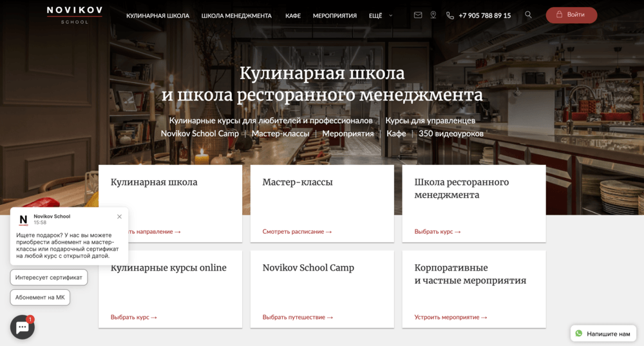Open the chat widget bubble icon
The width and height of the screenshot is (644, 346).
coord(22,327)
